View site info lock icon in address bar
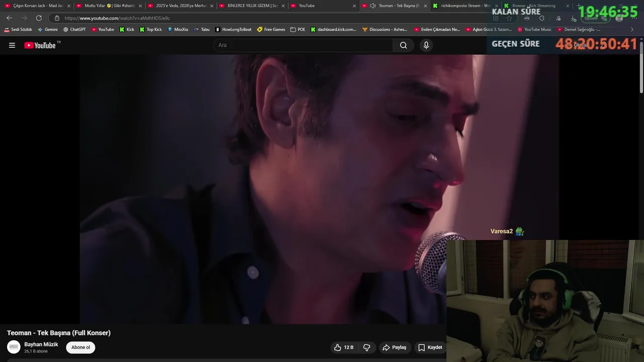The height and width of the screenshot is (362, 644). [57, 18]
